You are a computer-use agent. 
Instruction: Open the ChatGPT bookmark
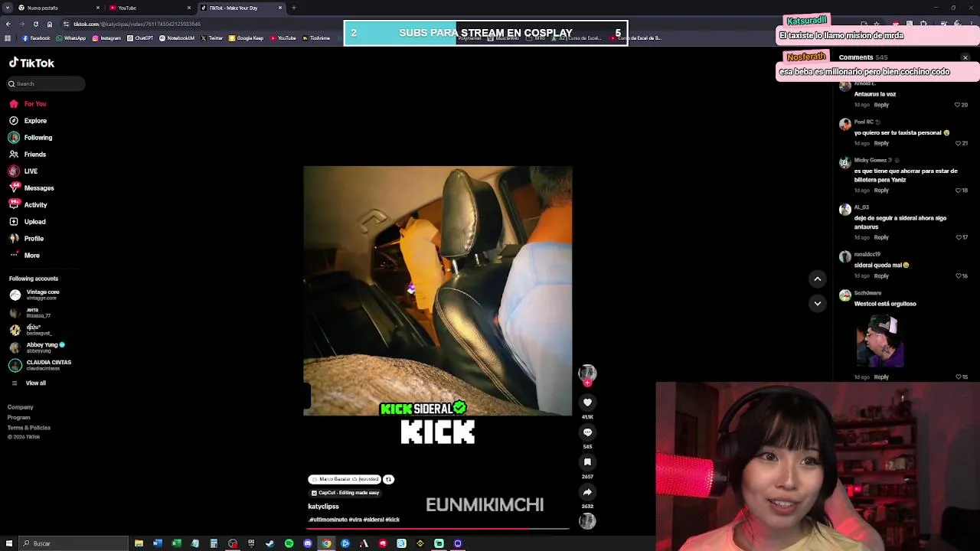point(140,38)
